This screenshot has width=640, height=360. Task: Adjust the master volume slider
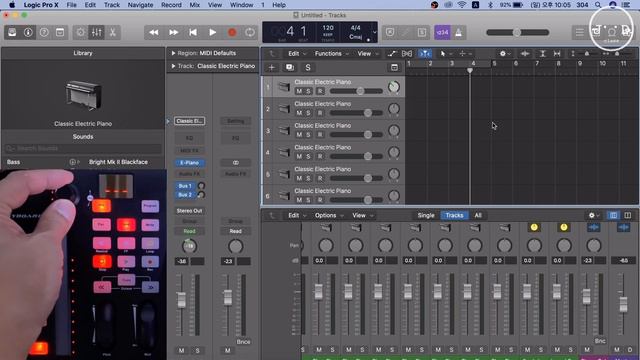click(518, 32)
